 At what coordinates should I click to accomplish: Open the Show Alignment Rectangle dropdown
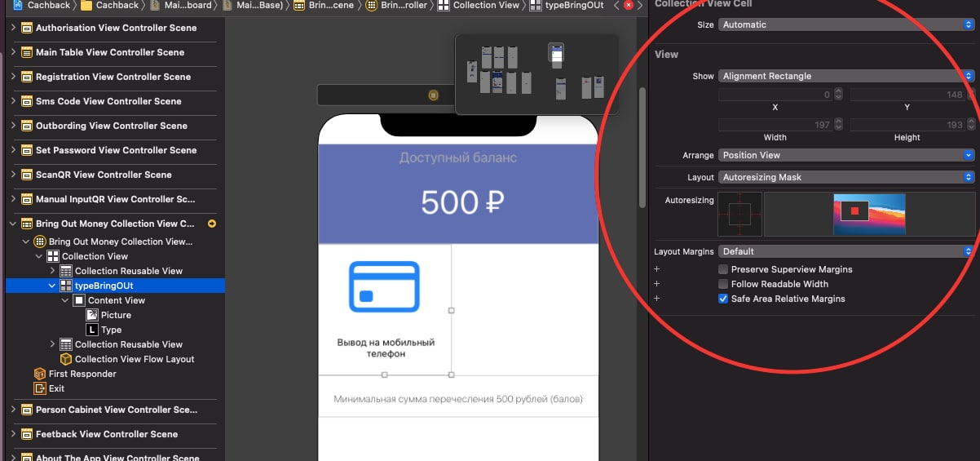846,76
